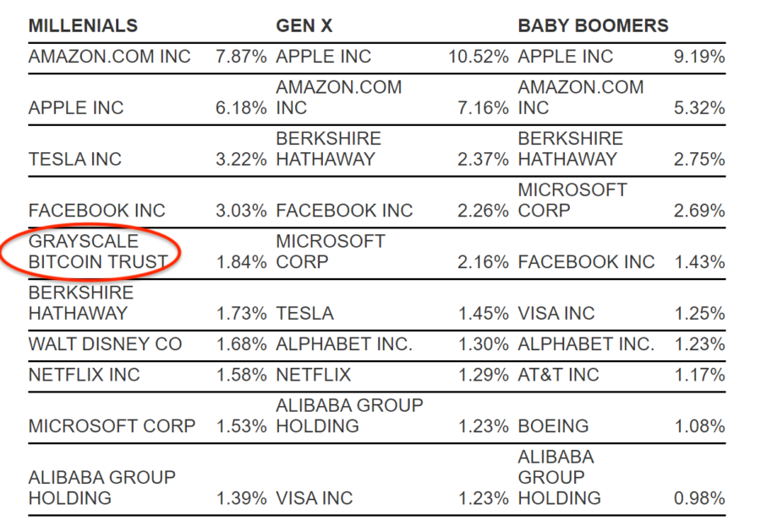Select the GEN X column header
The height and width of the screenshot is (532, 761).
click(x=304, y=25)
